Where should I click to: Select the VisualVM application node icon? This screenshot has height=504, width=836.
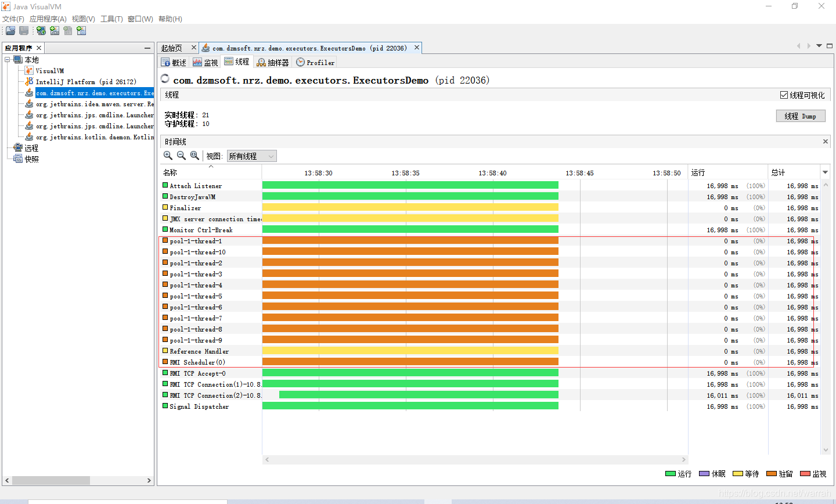(29, 70)
